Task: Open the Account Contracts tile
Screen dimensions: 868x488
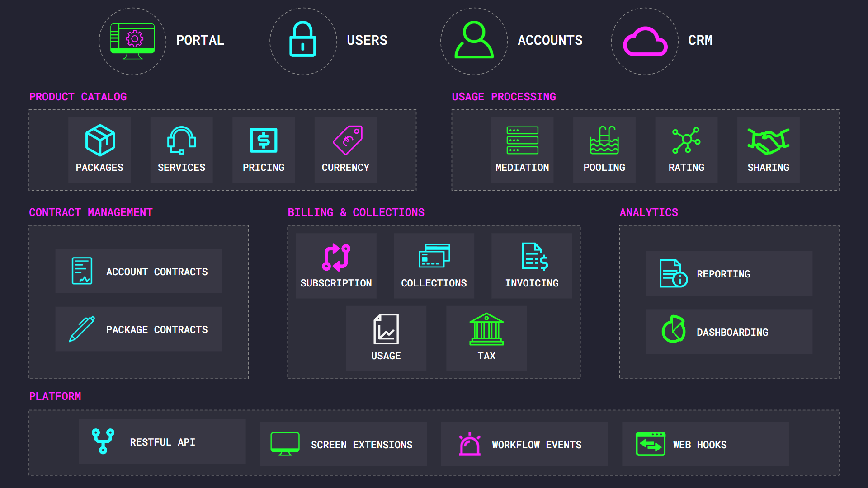Action: pos(139,271)
